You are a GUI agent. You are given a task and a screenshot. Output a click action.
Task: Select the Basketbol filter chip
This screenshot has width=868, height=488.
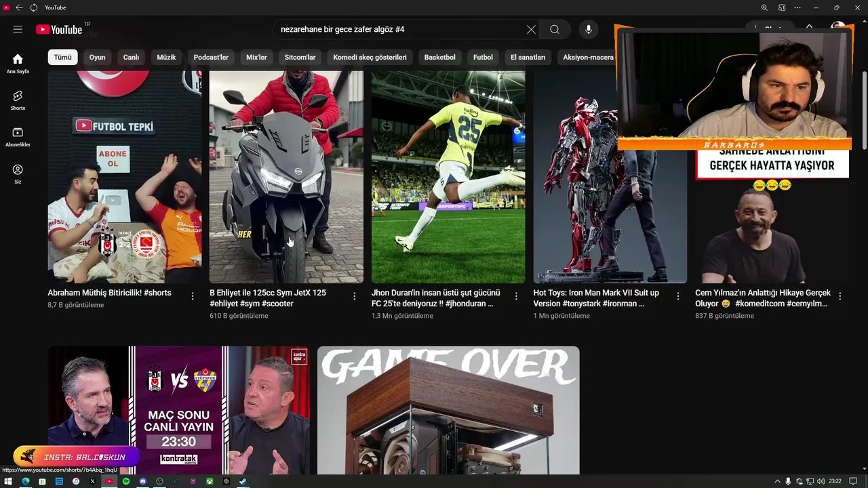(439, 58)
